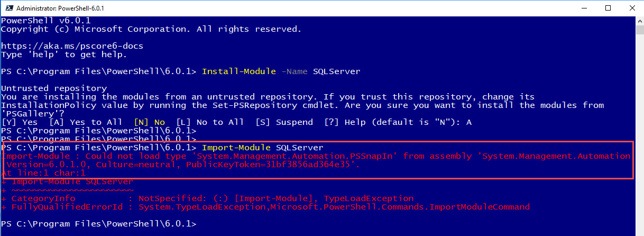Image resolution: width=644 pixels, height=236 pixels.
Task: Click the FullyQualifiedErrorId error line
Action: click(265, 207)
